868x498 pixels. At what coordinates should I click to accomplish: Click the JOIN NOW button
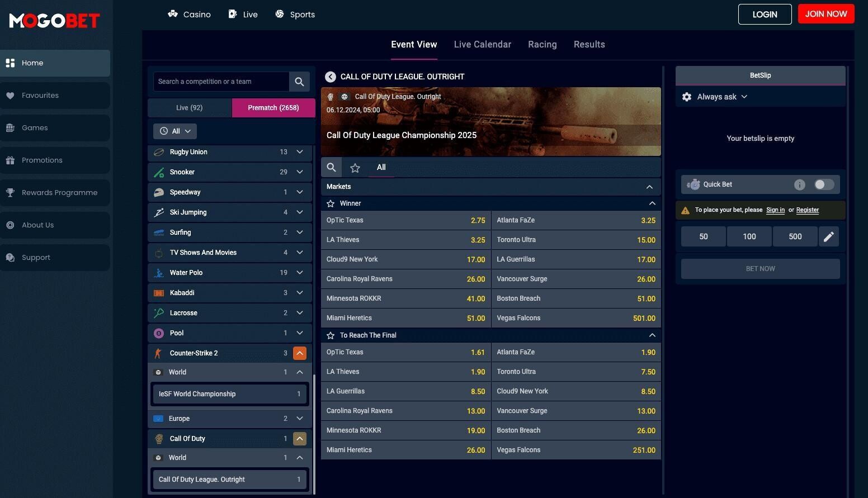point(826,14)
